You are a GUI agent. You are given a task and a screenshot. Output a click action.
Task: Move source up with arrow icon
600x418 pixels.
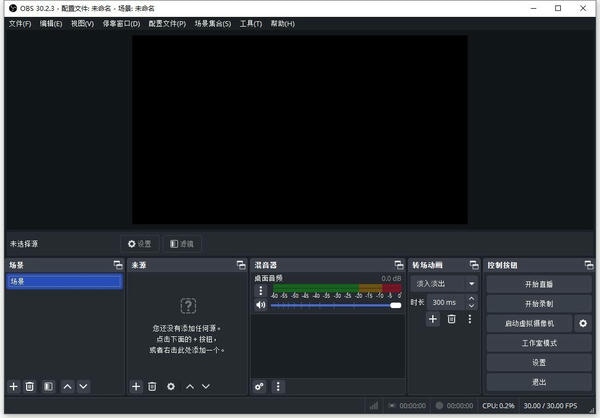190,386
